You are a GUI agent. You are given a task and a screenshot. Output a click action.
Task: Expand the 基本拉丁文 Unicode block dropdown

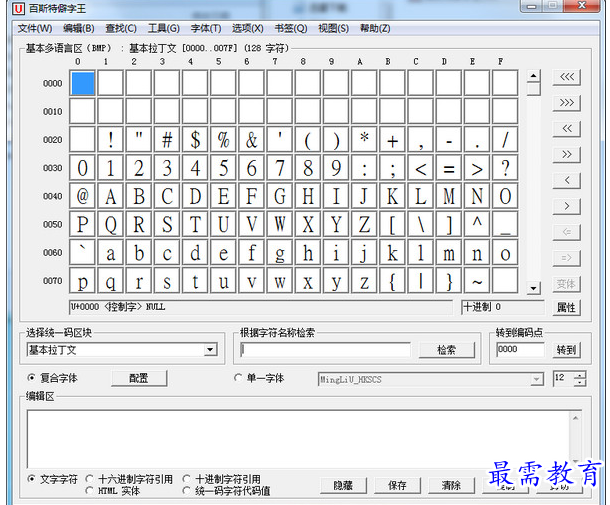click(210, 350)
